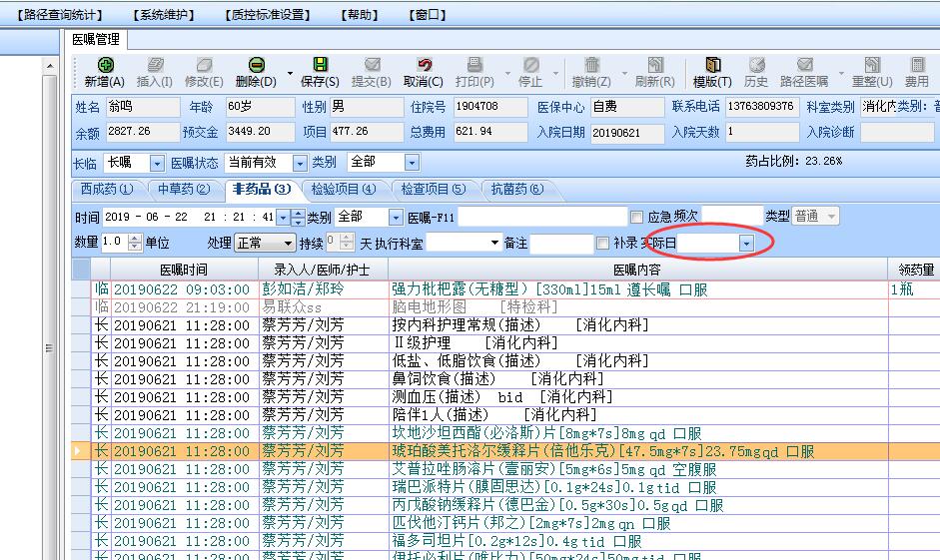Screen dimensions: 940x560
Task: Switch to the 检查项目(5) tab
Action: (x=433, y=190)
